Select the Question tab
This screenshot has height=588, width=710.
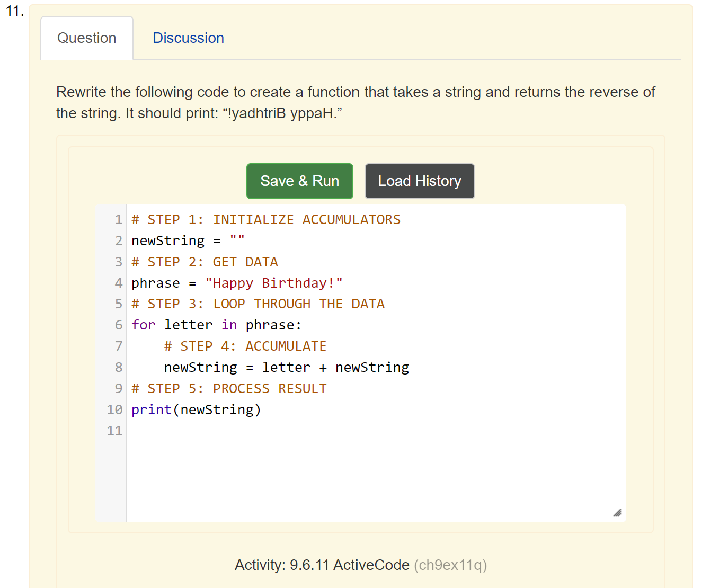tap(86, 38)
